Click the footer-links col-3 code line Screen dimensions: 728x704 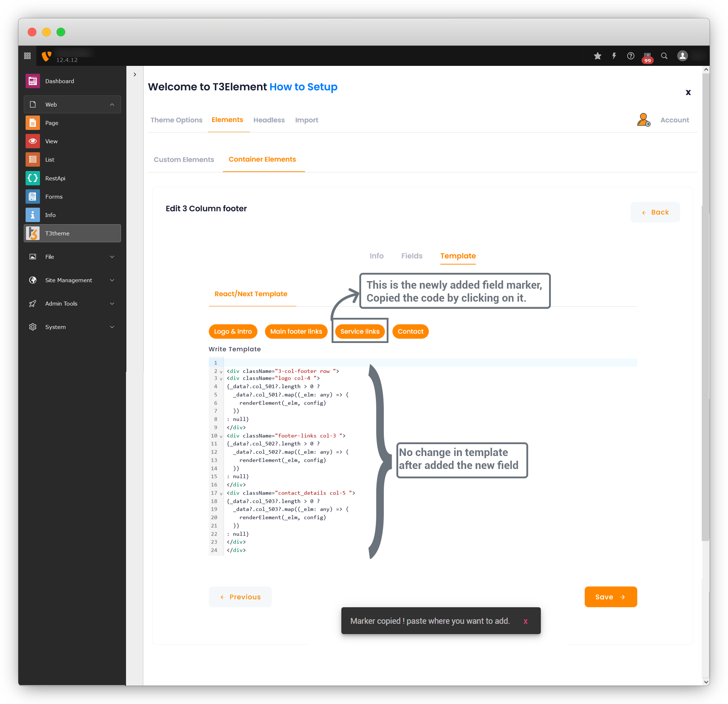coord(286,436)
